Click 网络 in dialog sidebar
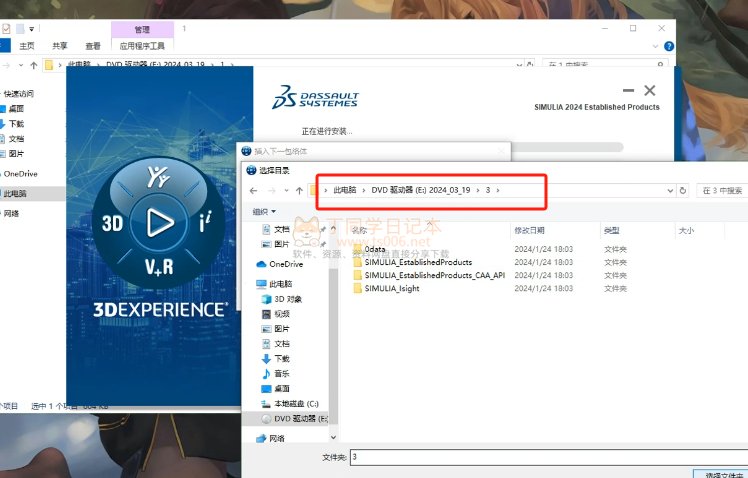The height and width of the screenshot is (478, 748). point(277,438)
